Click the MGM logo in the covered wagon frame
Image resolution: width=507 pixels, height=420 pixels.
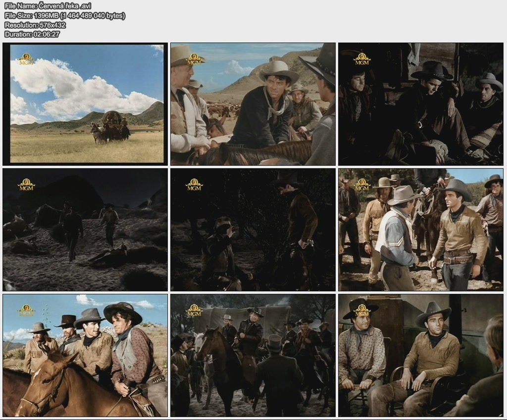[x=26, y=59]
